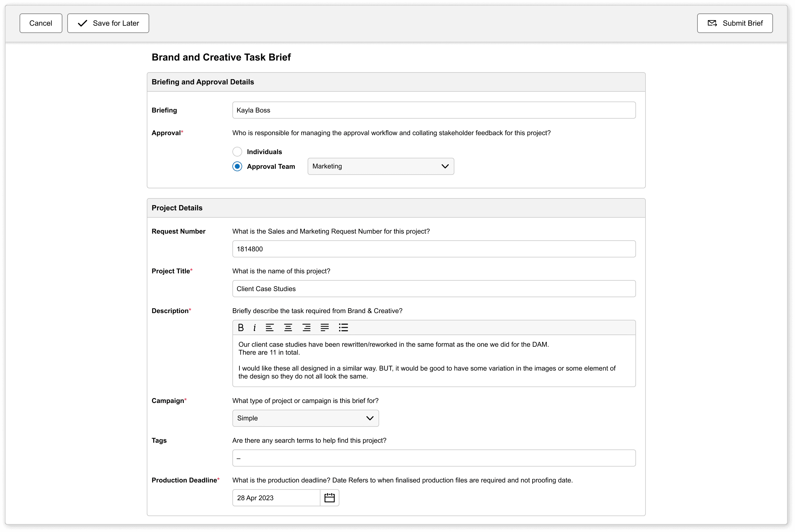Click the Cancel button
The height and width of the screenshot is (532, 795).
pyautogui.click(x=41, y=23)
